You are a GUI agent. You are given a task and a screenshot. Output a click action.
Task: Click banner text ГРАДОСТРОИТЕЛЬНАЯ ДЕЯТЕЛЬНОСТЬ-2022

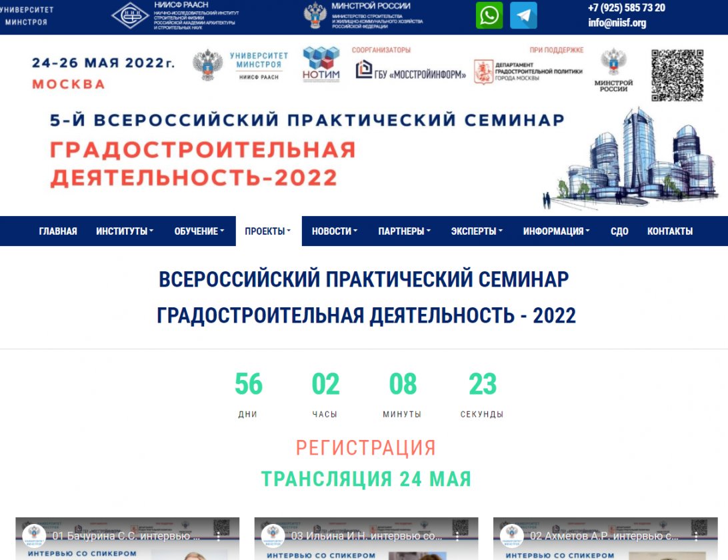(x=203, y=164)
